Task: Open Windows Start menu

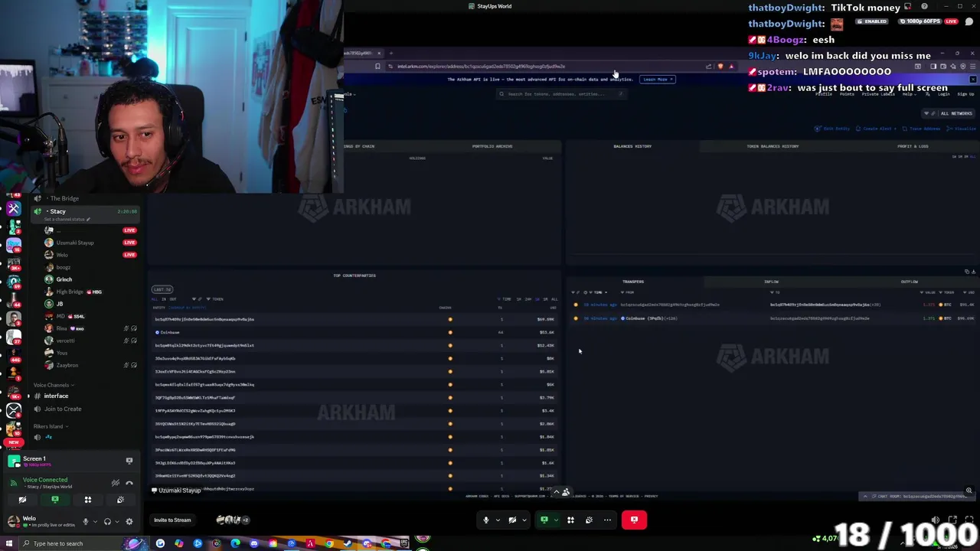Action: tap(9, 544)
